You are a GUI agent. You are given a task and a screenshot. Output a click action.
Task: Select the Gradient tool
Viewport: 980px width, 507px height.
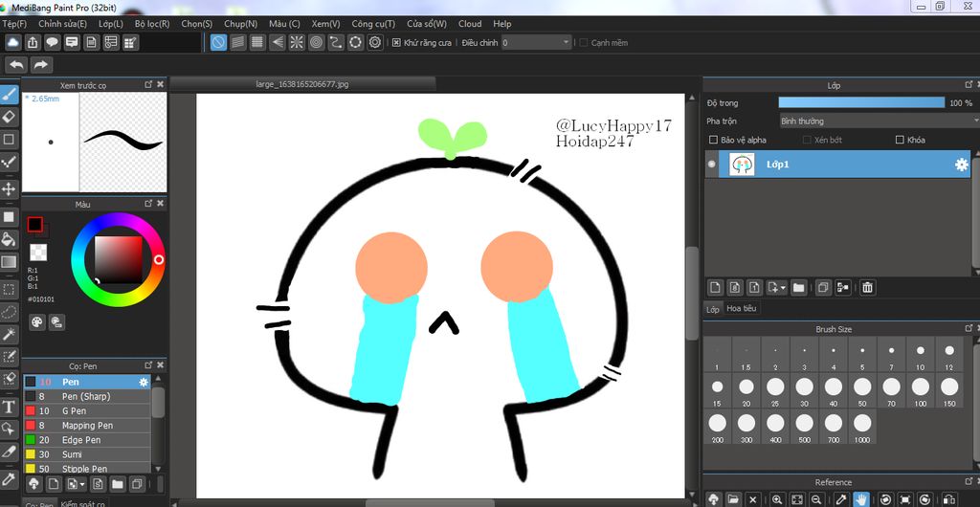(9, 261)
